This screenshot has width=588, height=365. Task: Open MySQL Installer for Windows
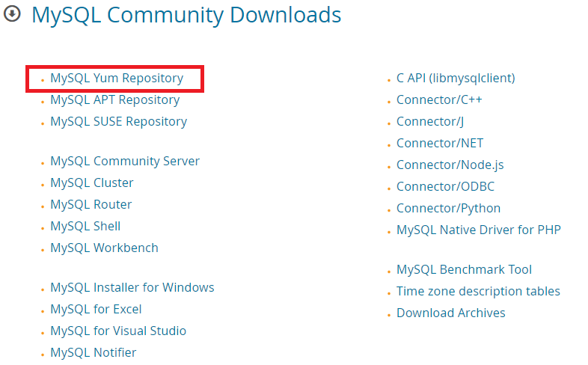(x=132, y=288)
